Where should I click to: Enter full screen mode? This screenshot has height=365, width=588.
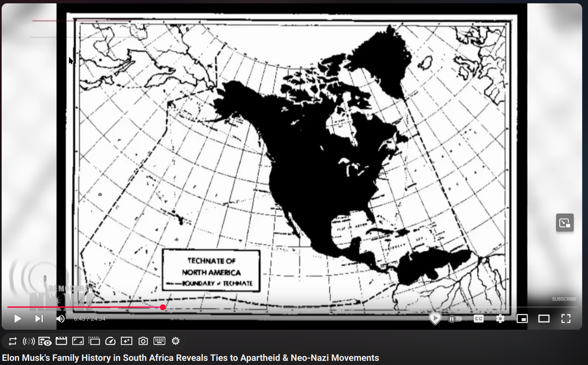pyautogui.click(x=566, y=318)
